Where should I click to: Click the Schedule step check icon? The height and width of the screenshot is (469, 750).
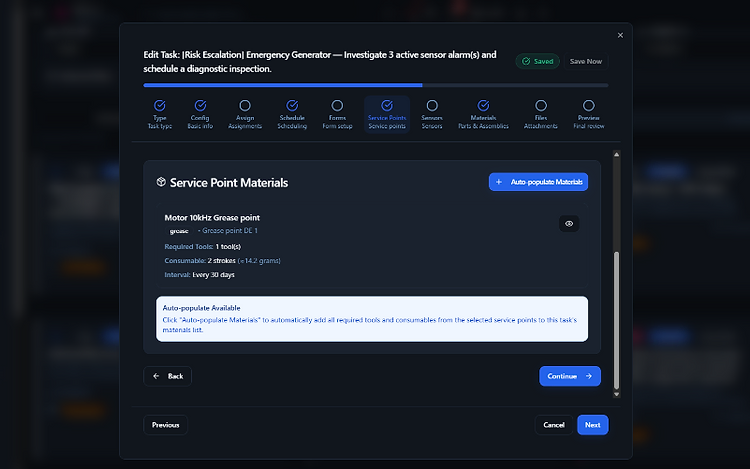(292, 105)
